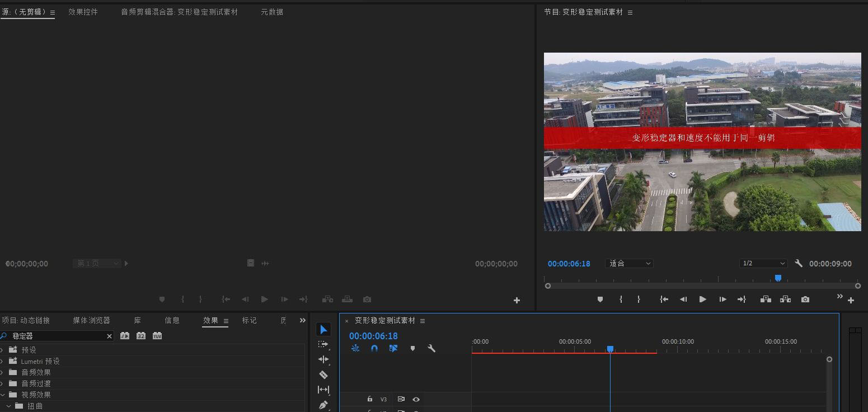868x412 pixels.
Task: Mark In point in Program Monitor
Action: click(x=621, y=299)
